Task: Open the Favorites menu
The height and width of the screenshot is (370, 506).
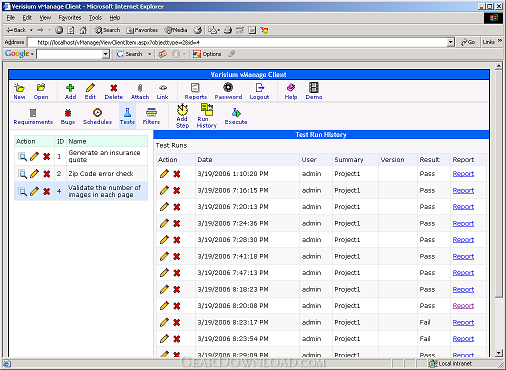Action: (x=70, y=18)
